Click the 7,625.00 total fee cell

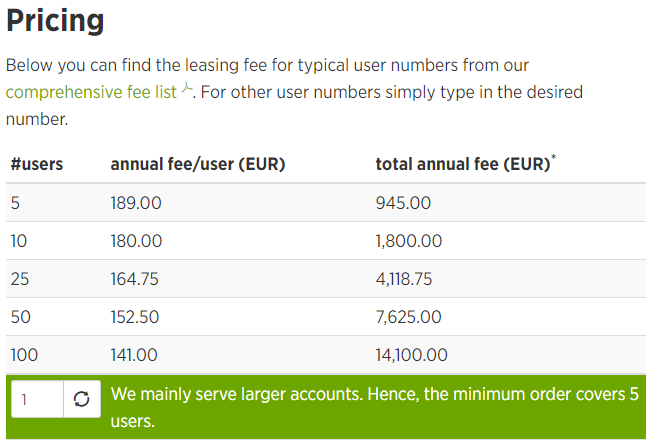click(x=408, y=317)
